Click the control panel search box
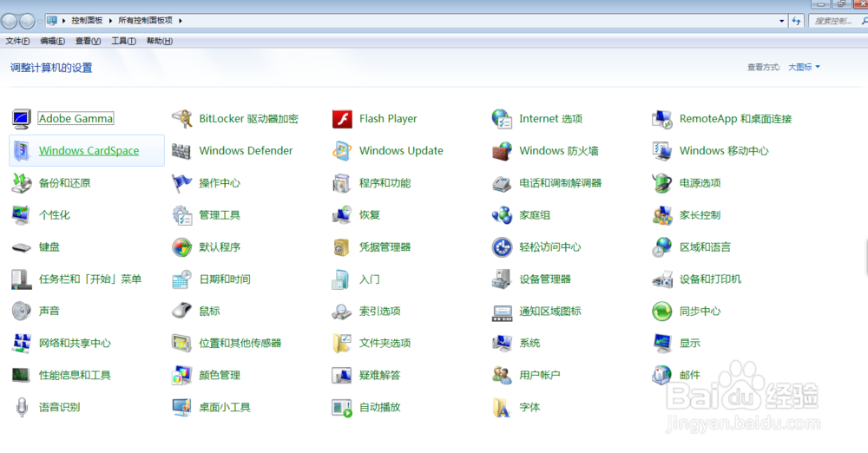868x453 pixels. point(837,21)
